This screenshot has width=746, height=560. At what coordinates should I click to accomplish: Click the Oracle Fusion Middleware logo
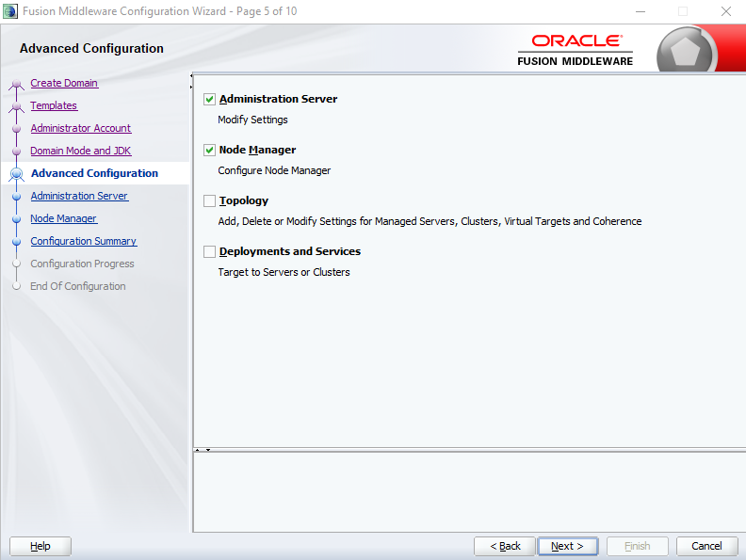pos(576,50)
